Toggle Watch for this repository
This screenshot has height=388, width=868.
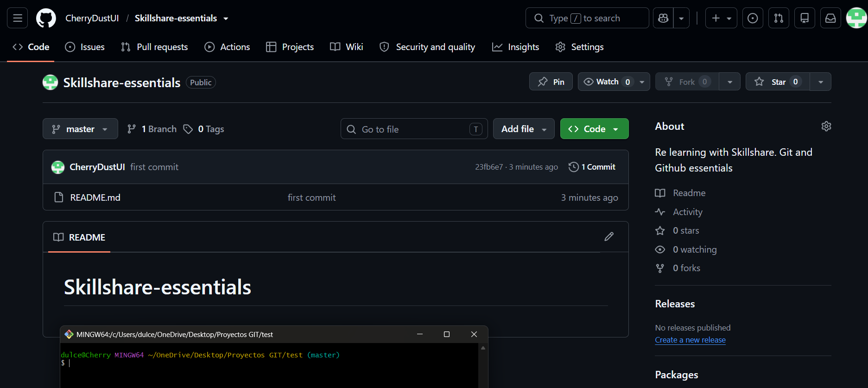pyautogui.click(x=607, y=82)
